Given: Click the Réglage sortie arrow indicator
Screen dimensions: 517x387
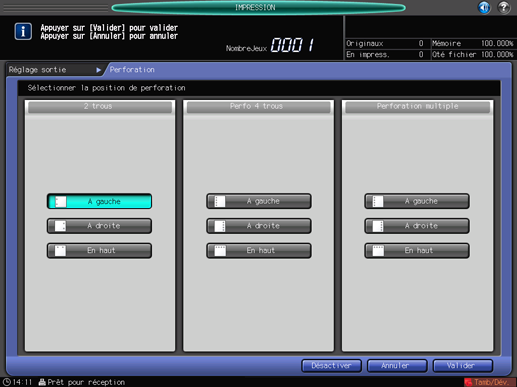Looking at the screenshot, I should click(98, 70).
